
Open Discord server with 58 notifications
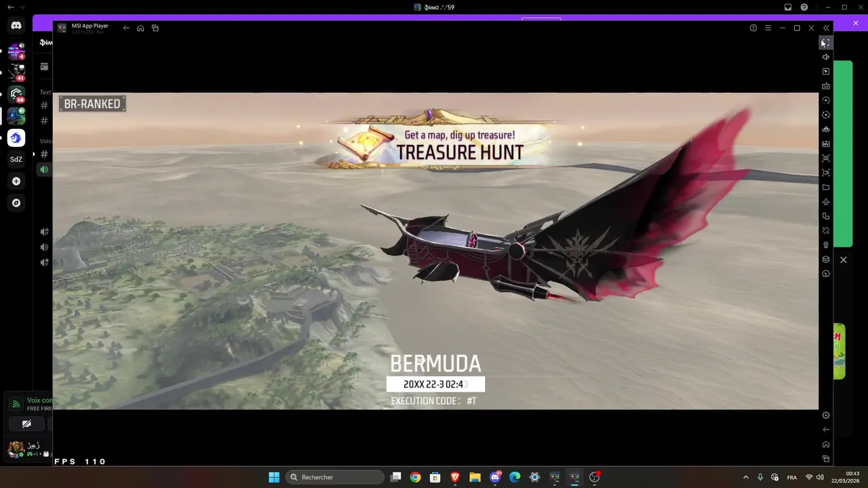[16, 94]
